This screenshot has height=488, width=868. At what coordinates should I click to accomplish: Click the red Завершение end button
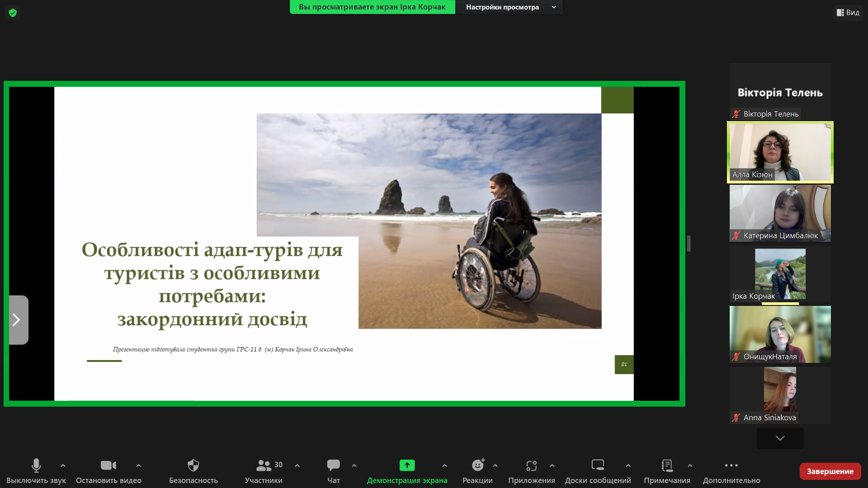pyautogui.click(x=830, y=471)
